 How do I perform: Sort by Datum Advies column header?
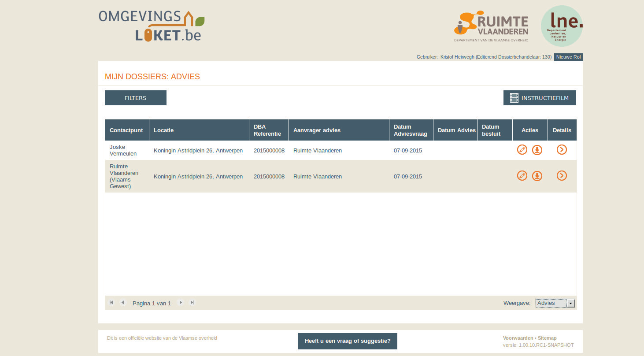pyautogui.click(x=455, y=130)
